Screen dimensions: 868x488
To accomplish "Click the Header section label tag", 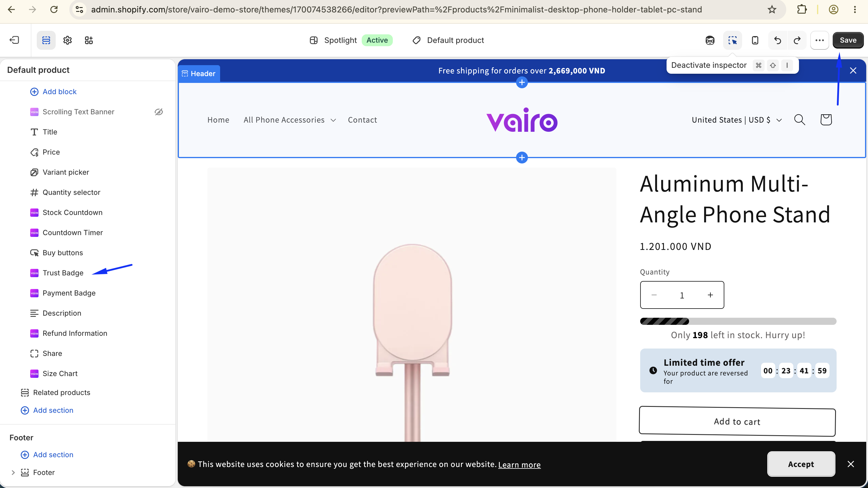I will [x=199, y=73].
